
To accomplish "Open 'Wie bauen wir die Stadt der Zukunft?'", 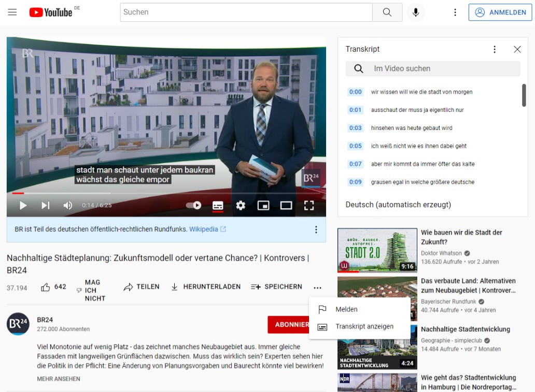I will click(x=461, y=237).
